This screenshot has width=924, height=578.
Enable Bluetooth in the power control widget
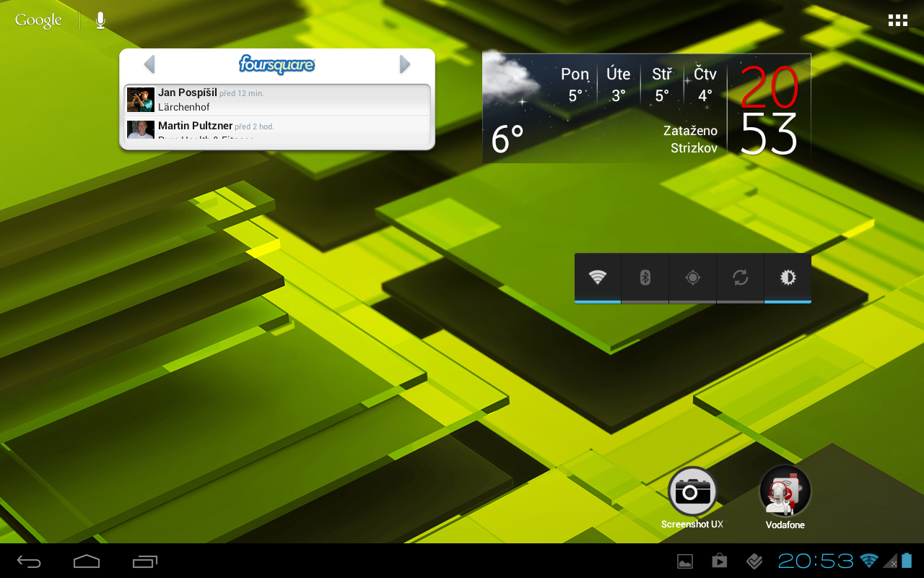coord(645,277)
